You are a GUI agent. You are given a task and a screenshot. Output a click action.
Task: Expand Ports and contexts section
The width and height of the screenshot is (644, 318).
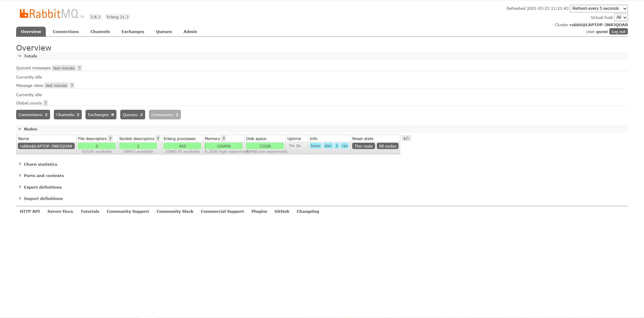point(44,176)
